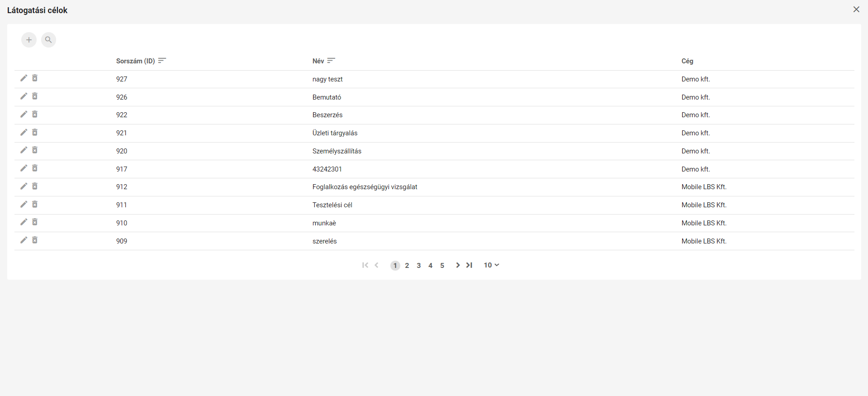This screenshot has height=396, width=868.
Task: Select page 3 in the paginator
Action: point(419,266)
